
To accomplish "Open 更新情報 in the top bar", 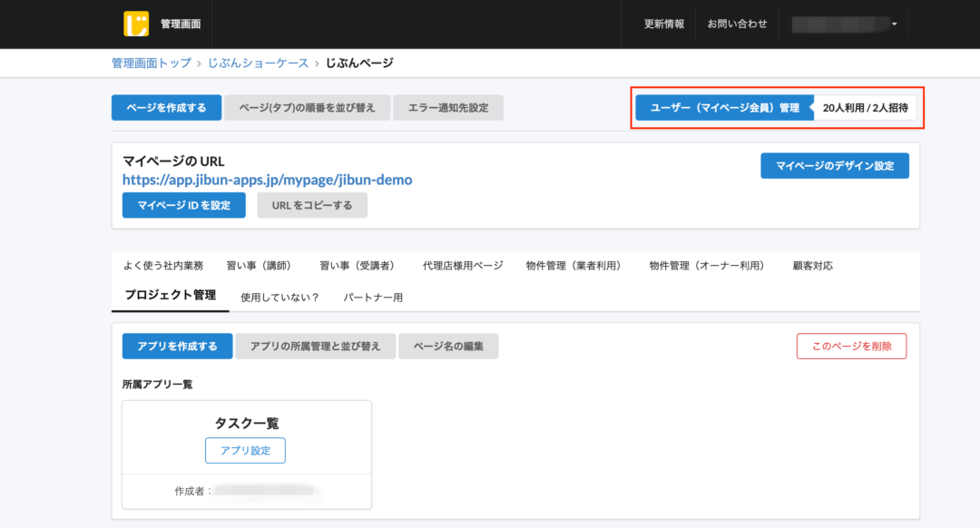I will point(664,24).
